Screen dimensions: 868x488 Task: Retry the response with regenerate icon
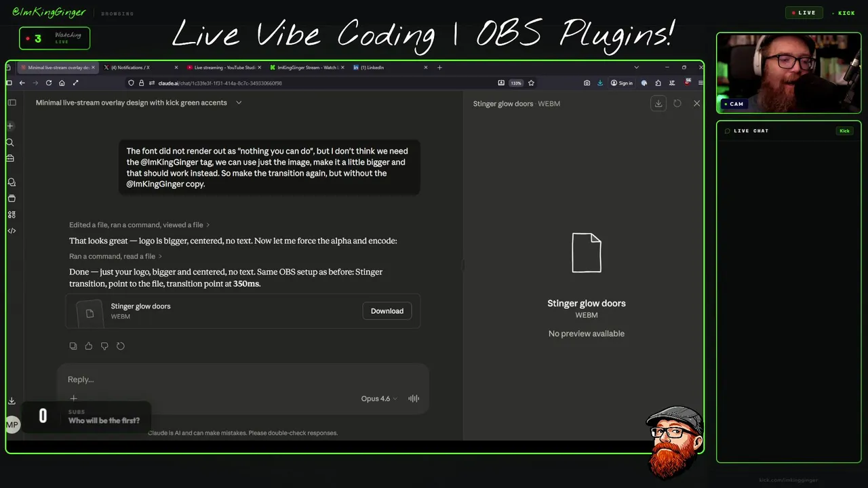coord(121,346)
